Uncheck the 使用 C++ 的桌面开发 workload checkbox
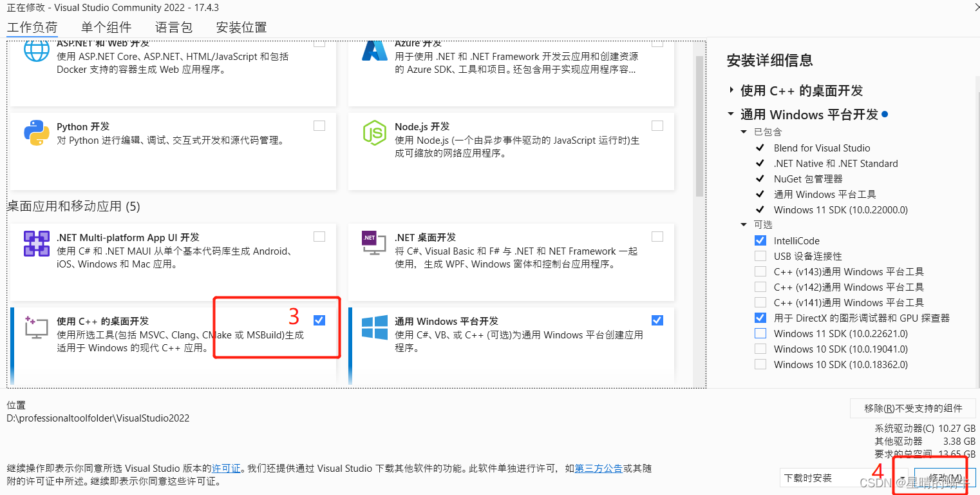The image size is (980, 495). coord(319,320)
